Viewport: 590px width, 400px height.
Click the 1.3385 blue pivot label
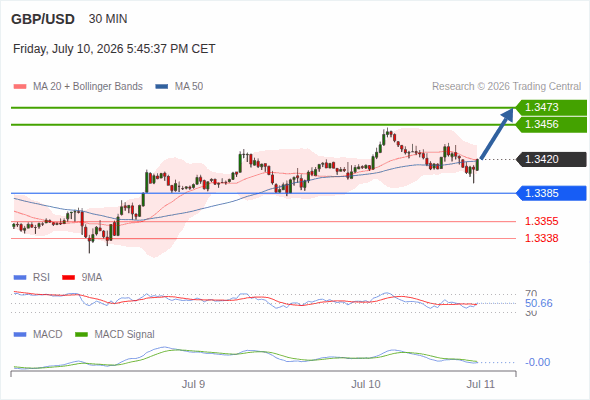[551, 193]
